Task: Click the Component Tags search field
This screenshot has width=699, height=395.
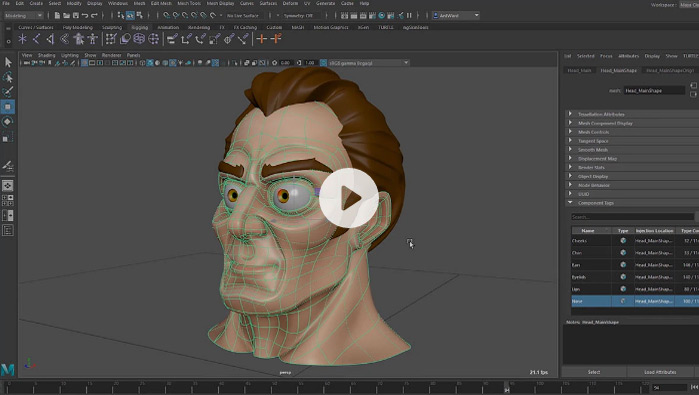Action: coord(632,217)
